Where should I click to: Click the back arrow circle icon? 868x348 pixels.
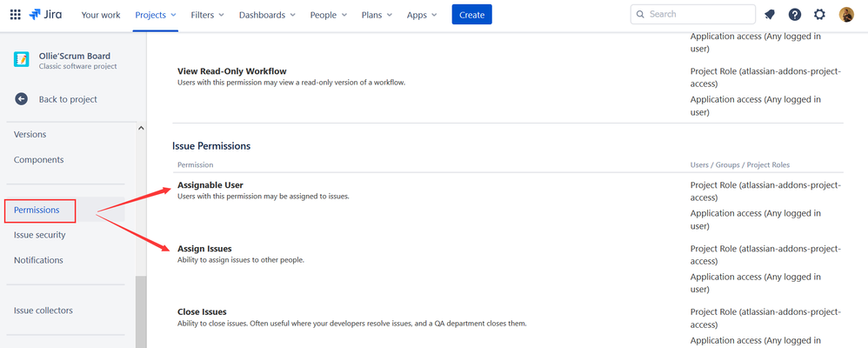coord(21,99)
